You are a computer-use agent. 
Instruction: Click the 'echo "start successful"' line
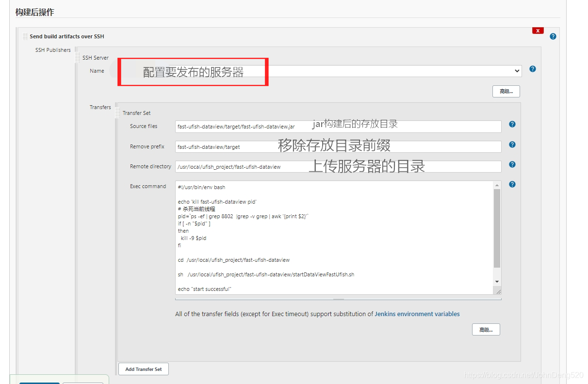tap(205, 289)
